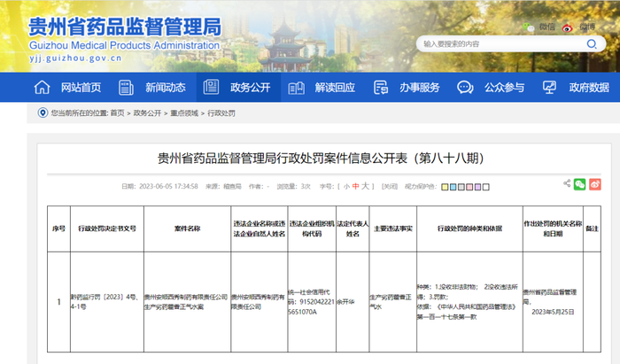The image size is (620, 364).
Task: Click the news document icon beside 新闻动态
Action: point(126,87)
